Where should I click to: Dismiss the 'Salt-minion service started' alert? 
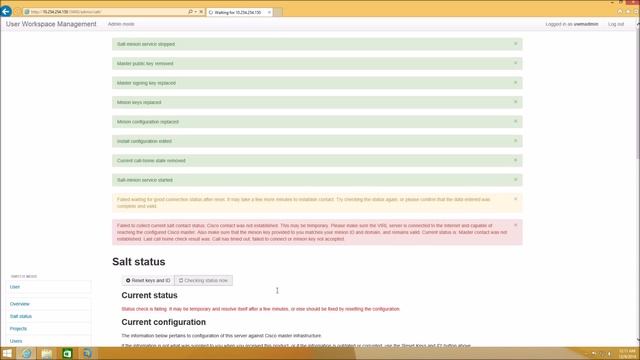click(x=516, y=180)
